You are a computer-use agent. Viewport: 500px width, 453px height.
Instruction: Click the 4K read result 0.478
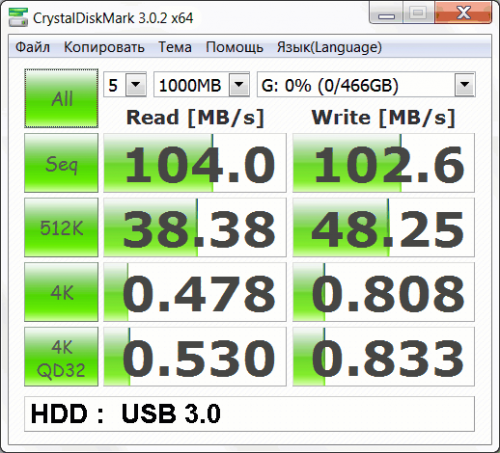195,292
